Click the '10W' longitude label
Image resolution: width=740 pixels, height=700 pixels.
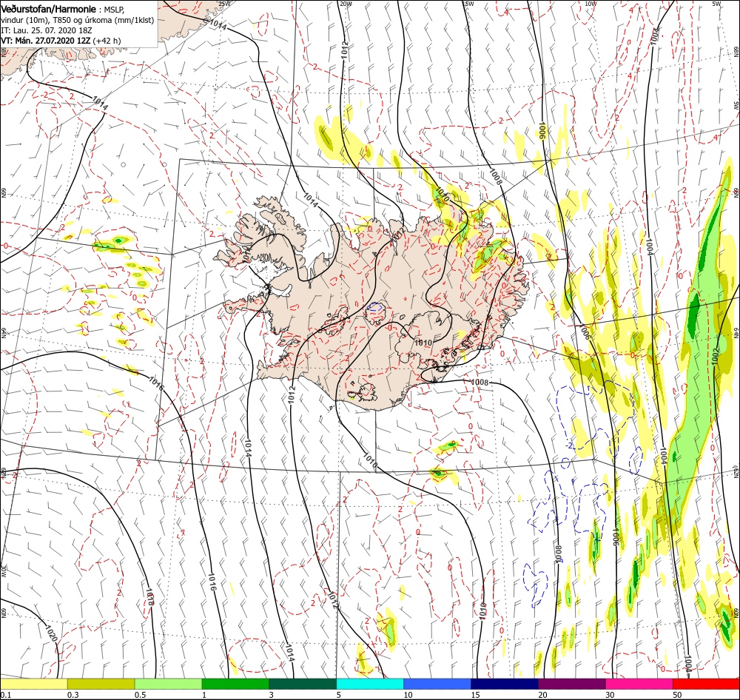pos(591,4)
